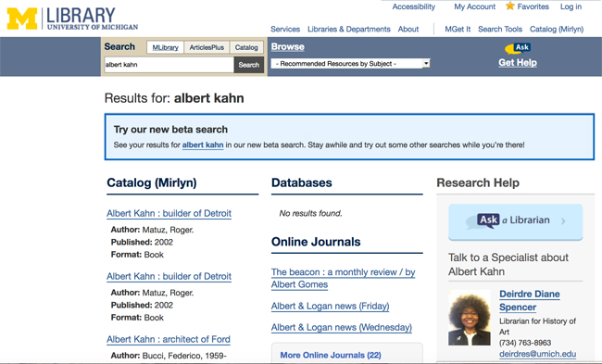Image resolution: width=602 pixels, height=364 pixels.
Task: Email deirdres@umich.edu
Action: pos(537,354)
